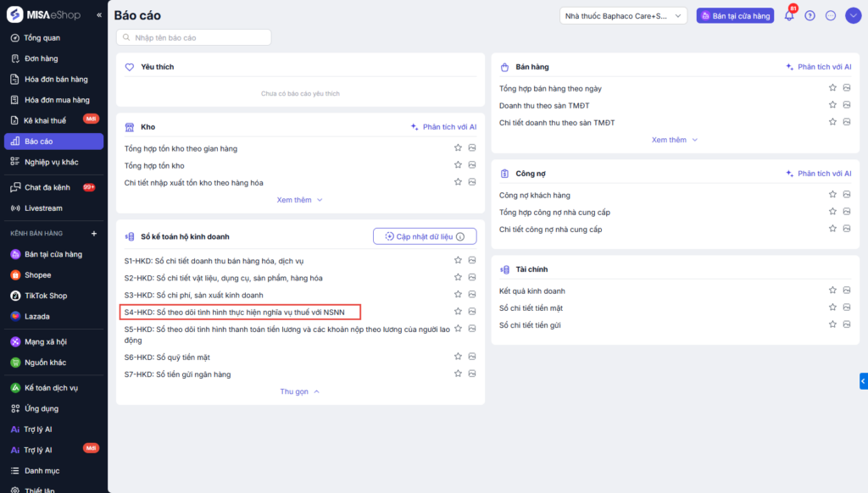Collapse the sidebar with the double chevron

coord(99,15)
